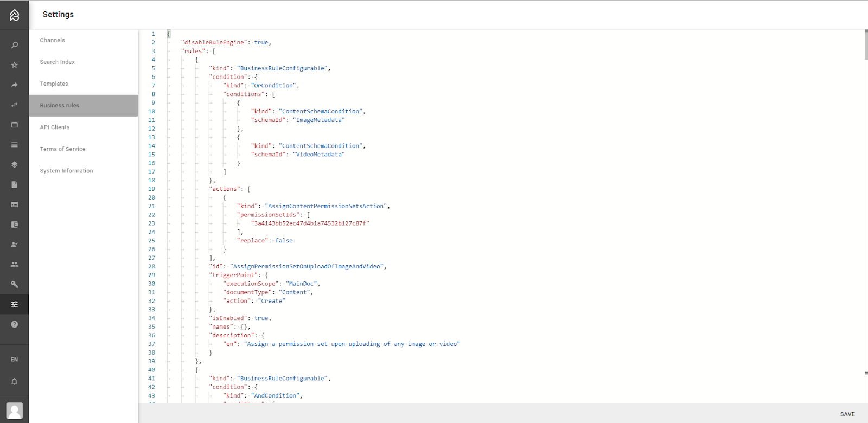Open the user avatar profile
Image resolution: width=868 pixels, height=423 pixels.
coord(14,411)
